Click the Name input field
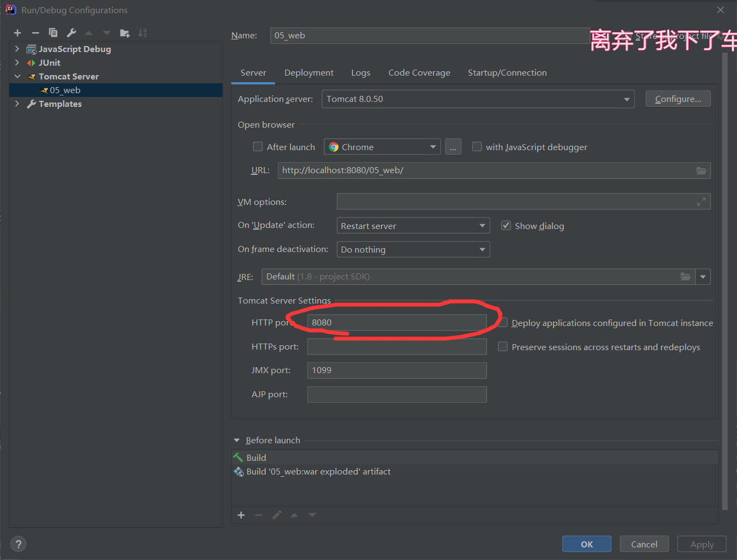 pyautogui.click(x=430, y=36)
